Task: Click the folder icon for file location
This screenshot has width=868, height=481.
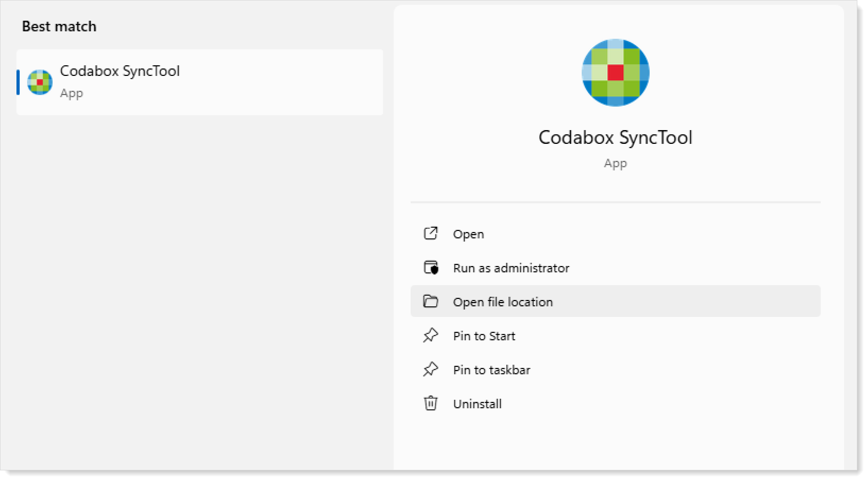Action: tap(431, 302)
